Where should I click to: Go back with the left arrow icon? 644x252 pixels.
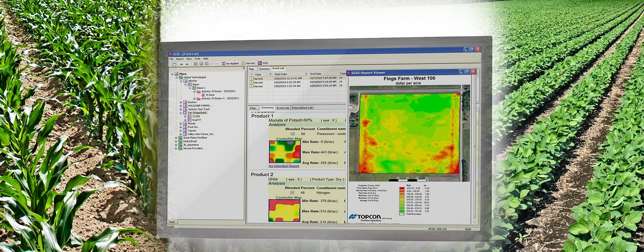[182, 64]
